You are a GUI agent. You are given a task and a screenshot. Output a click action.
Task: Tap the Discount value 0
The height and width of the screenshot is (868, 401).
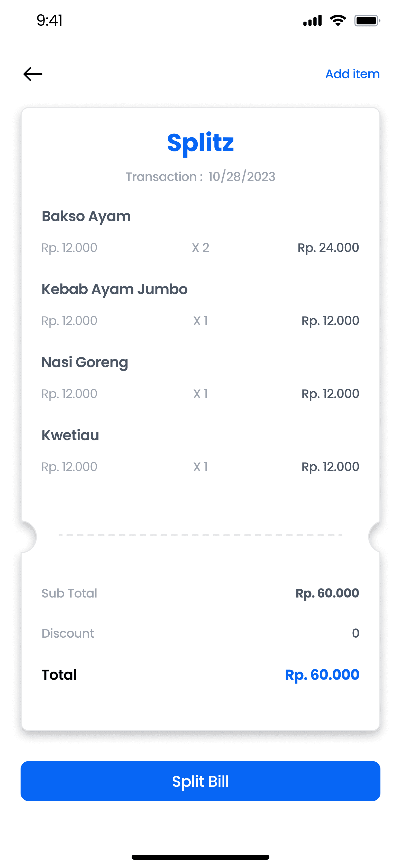coord(356,634)
